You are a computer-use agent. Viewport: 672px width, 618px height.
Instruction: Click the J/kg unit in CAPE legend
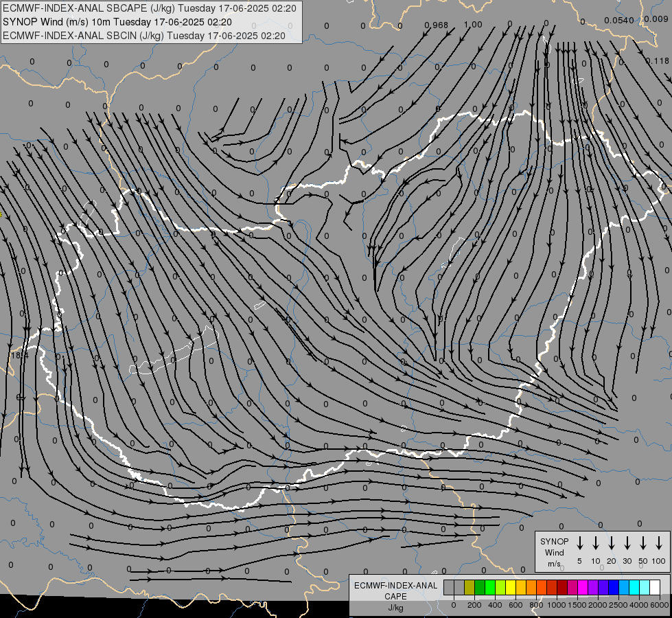(395, 608)
